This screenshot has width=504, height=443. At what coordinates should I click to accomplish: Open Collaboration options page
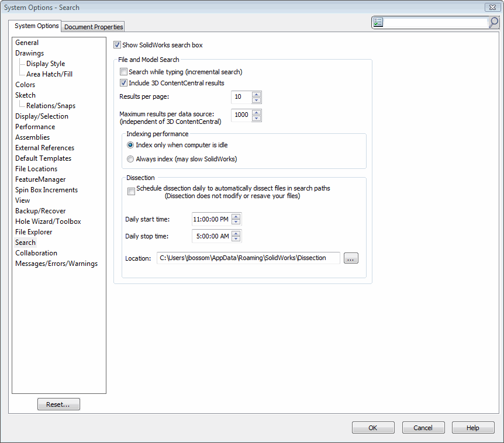[36, 253]
